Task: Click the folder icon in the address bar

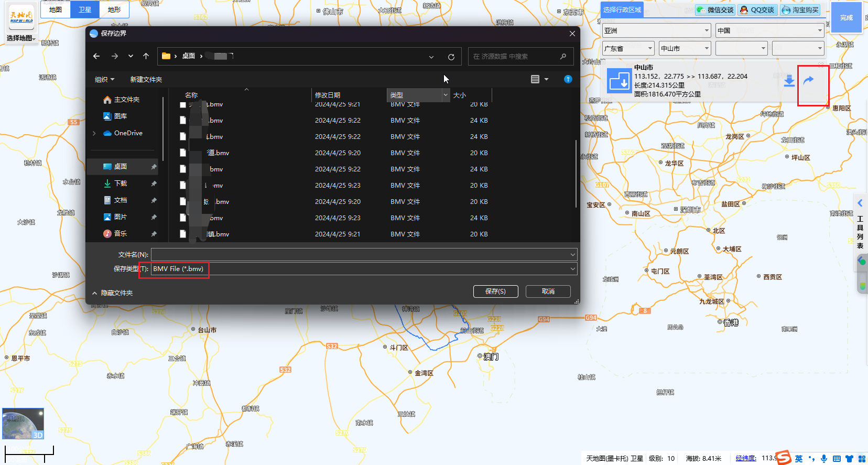Action: point(166,56)
